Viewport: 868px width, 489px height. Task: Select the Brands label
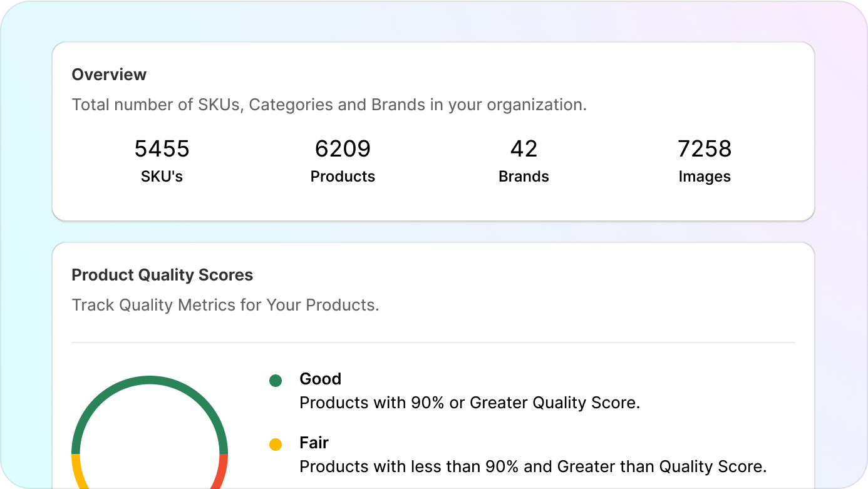tap(524, 177)
